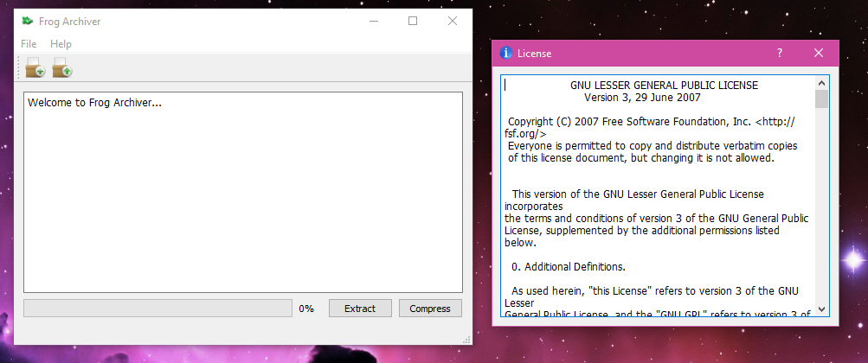Click the resize grip of Frog Archiver window

(467, 340)
